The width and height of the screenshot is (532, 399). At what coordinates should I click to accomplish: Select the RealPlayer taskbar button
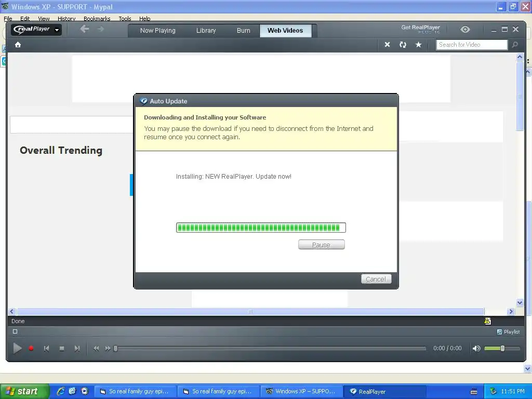coord(384,392)
